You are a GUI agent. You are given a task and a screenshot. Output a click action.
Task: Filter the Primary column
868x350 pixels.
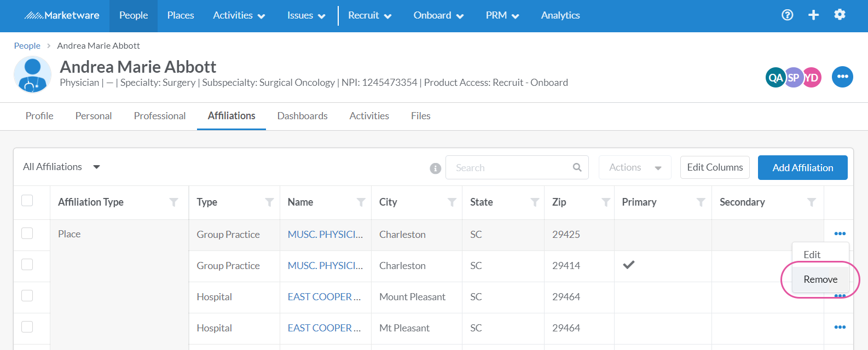(x=701, y=202)
